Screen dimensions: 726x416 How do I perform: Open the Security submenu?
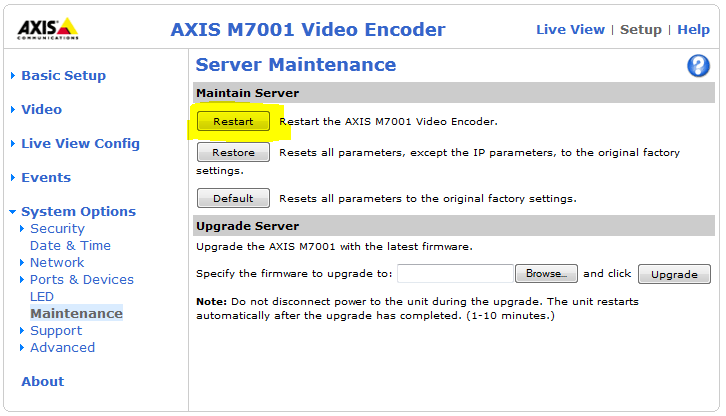click(57, 228)
